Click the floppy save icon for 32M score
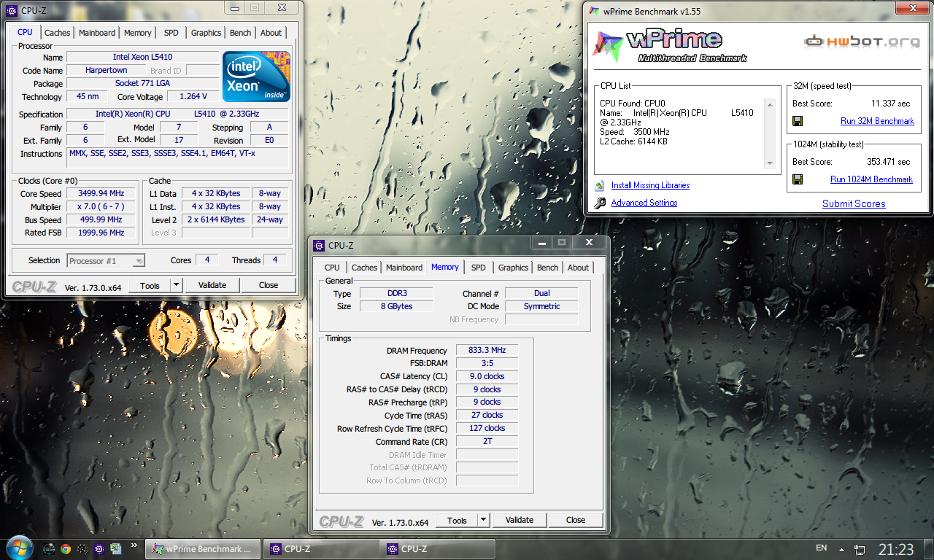 click(x=798, y=121)
